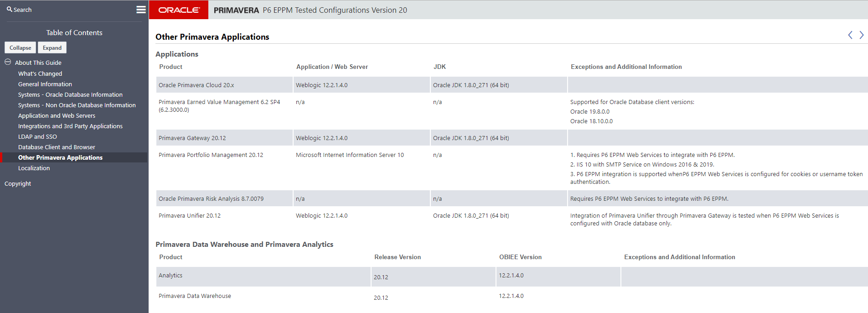
Task: Open Copyright page
Action: (x=18, y=183)
